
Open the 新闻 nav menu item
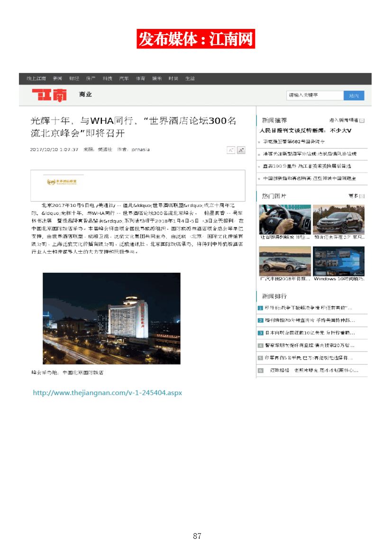(x=58, y=79)
